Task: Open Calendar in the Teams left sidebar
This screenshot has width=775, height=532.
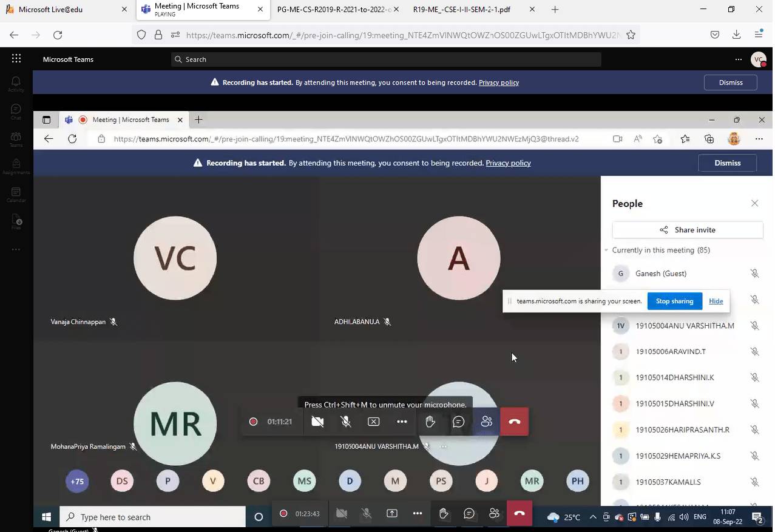Action: pyautogui.click(x=16, y=194)
